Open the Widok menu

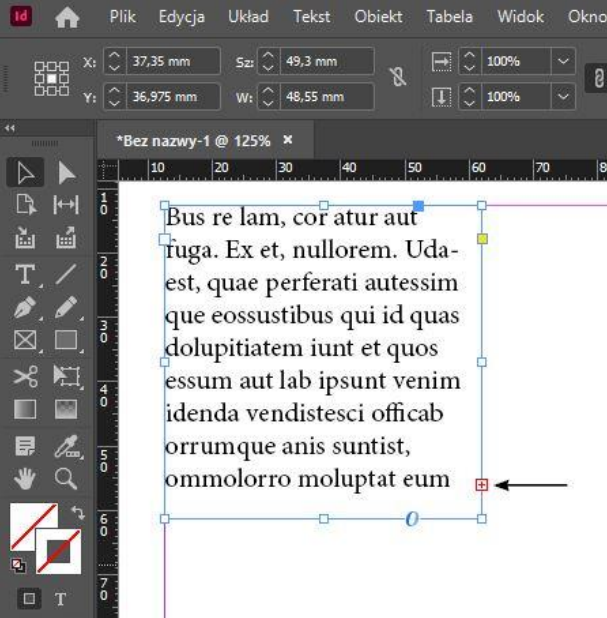[x=521, y=17]
